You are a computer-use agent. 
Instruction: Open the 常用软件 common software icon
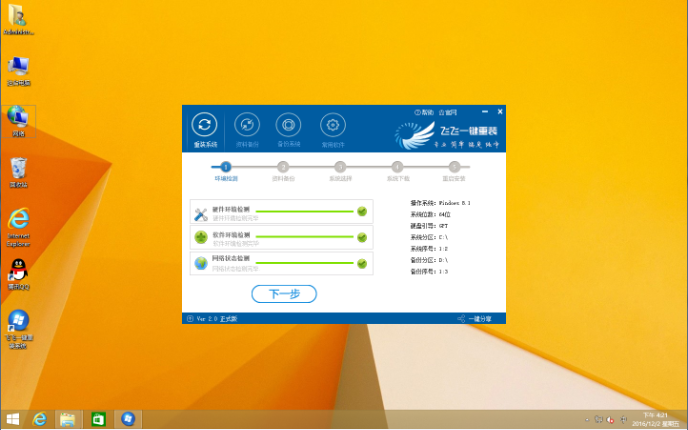click(x=332, y=126)
